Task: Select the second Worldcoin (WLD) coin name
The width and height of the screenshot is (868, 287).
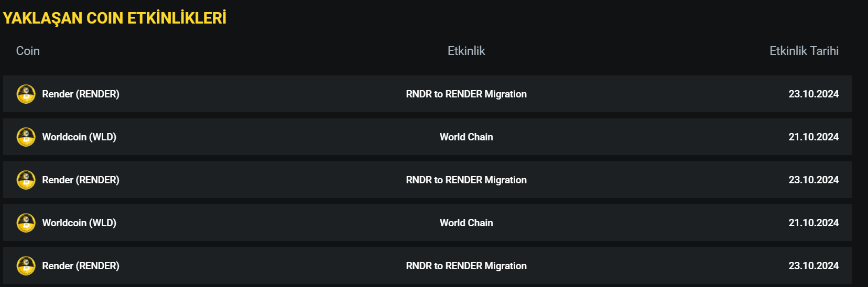Action: pos(79,223)
